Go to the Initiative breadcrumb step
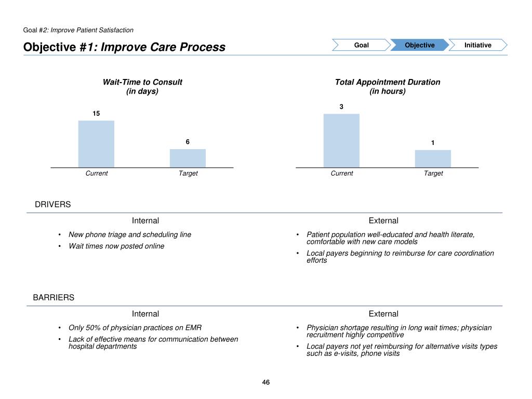The height and width of the screenshot is (399, 532). 477,45
